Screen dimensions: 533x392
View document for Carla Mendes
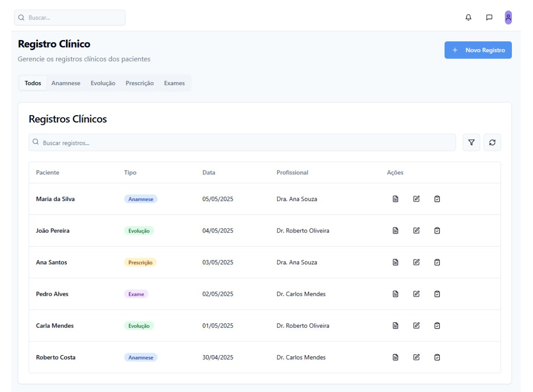click(x=395, y=326)
